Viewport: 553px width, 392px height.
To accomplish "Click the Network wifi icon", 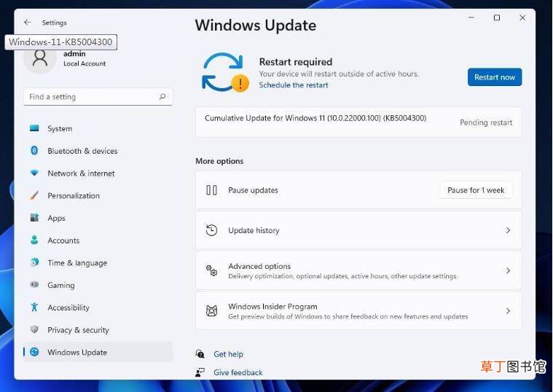I will pyautogui.click(x=34, y=173).
